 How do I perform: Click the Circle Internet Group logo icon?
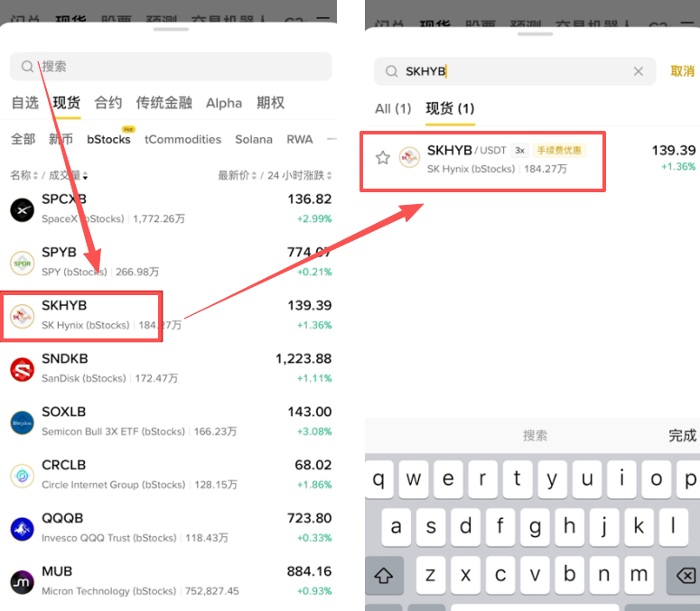pyautogui.click(x=23, y=476)
